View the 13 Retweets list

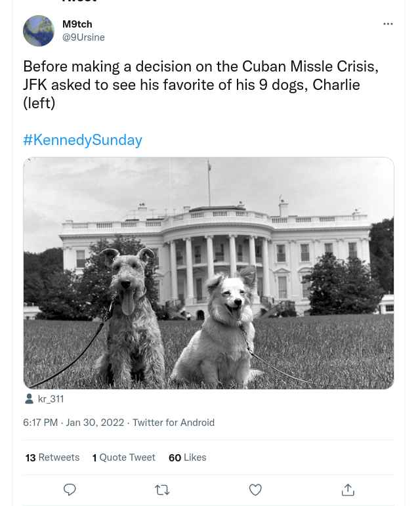[x=52, y=457]
